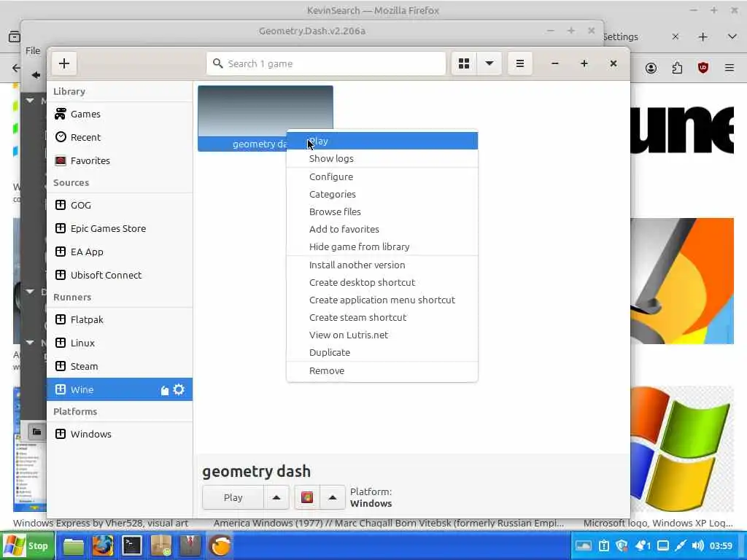This screenshot has height=560, width=747.
Task: Open Wine runner configuration gear
Action: coord(179,389)
